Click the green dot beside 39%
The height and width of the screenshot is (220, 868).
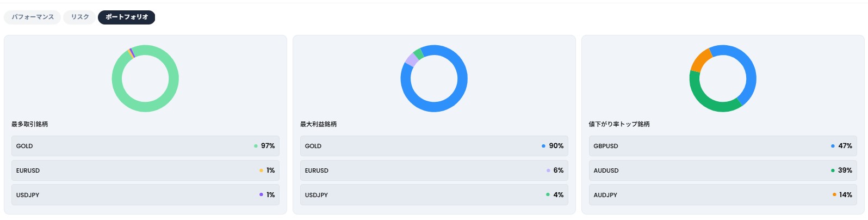tap(833, 170)
